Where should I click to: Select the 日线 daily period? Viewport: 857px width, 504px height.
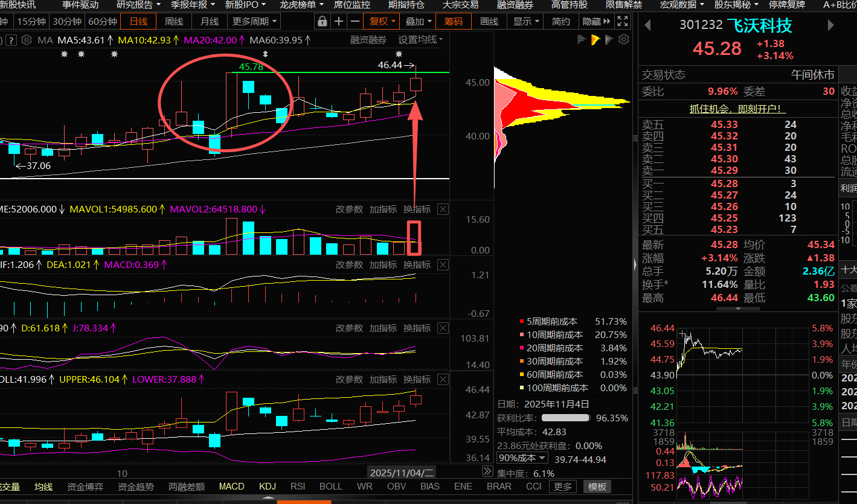138,22
